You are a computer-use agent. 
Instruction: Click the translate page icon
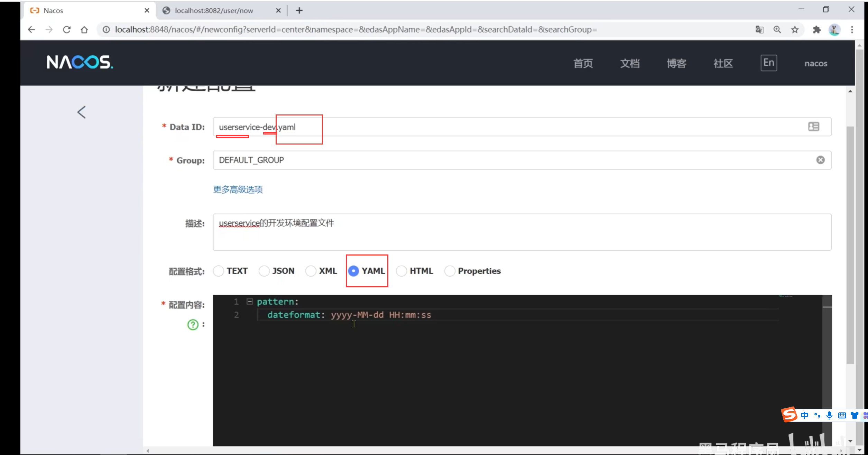coord(759,30)
